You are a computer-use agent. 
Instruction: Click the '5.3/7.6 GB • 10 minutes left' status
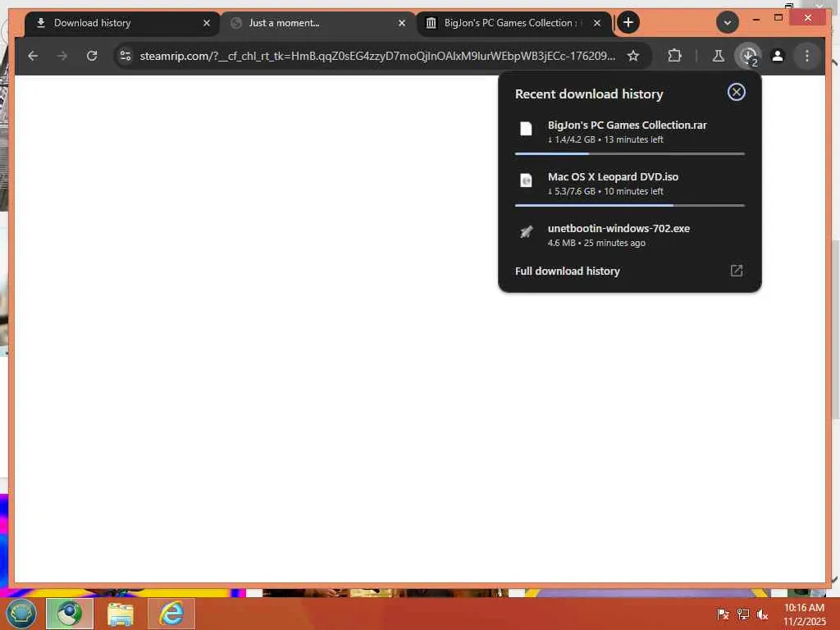605,191
